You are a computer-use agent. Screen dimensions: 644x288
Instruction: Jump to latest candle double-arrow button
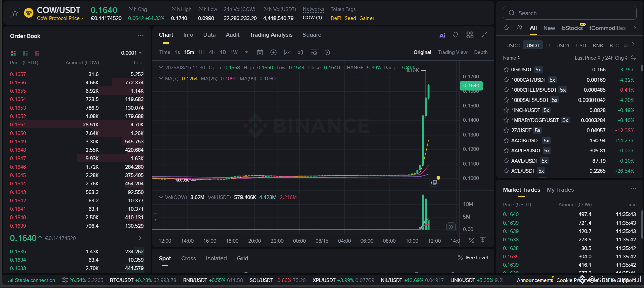pyautogui.click(x=451, y=227)
